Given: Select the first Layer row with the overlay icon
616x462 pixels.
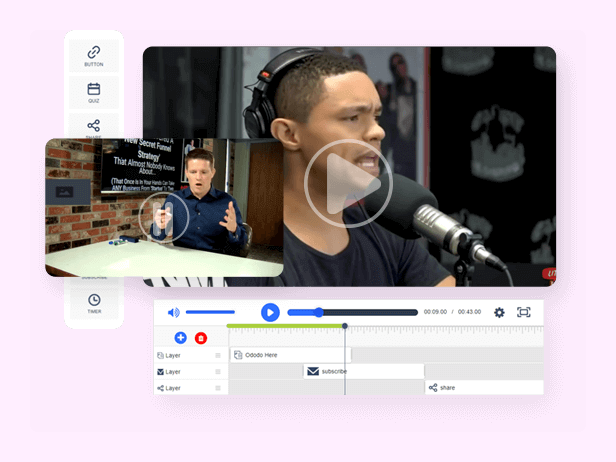Looking at the screenshot, I should click(x=191, y=355).
